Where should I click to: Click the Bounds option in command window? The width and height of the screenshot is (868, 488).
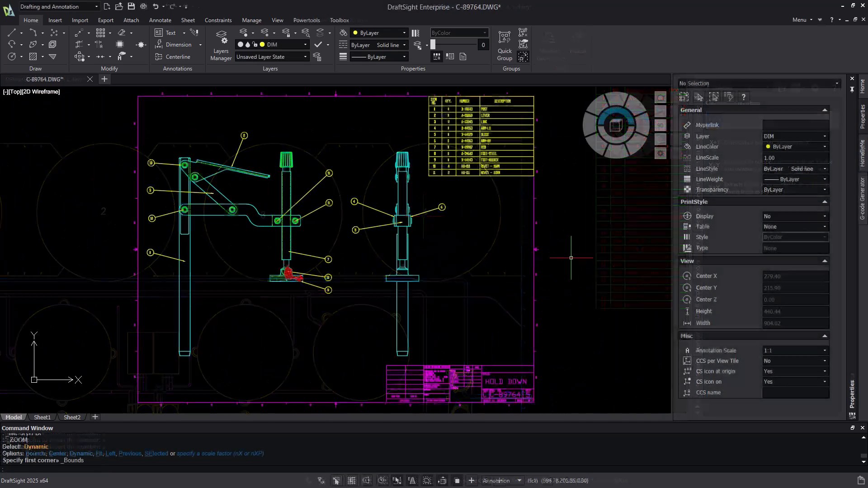click(x=35, y=453)
